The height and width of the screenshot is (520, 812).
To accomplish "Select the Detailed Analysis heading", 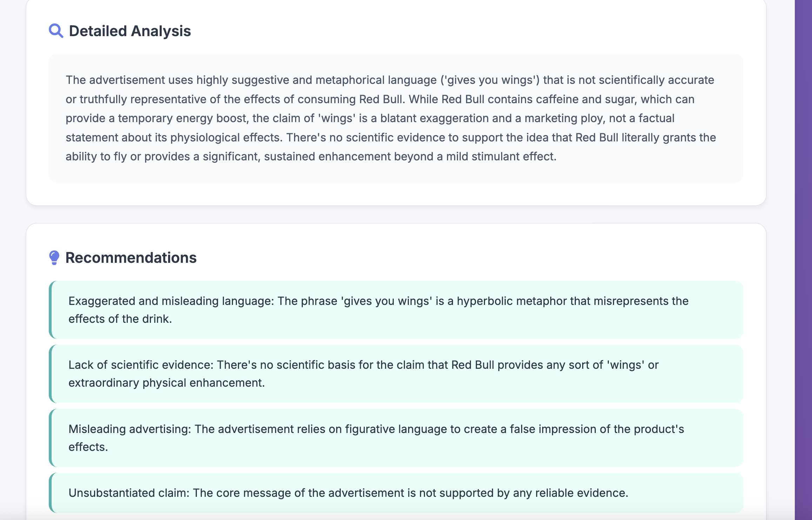I will click(x=130, y=31).
